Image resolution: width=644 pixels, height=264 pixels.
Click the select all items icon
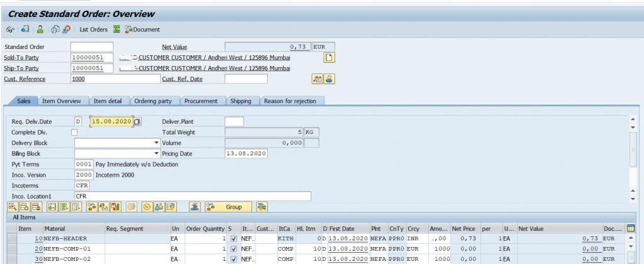(x=52, y=207)
